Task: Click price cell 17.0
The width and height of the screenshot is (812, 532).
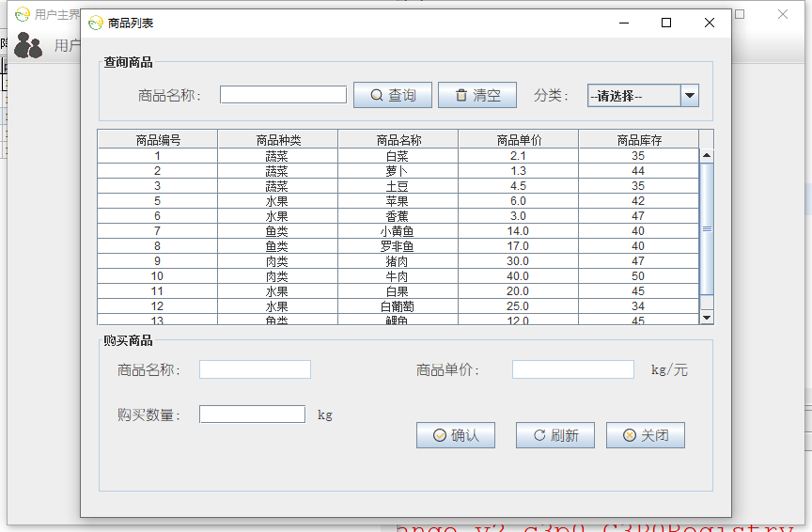Action: (x=518, y=246)
